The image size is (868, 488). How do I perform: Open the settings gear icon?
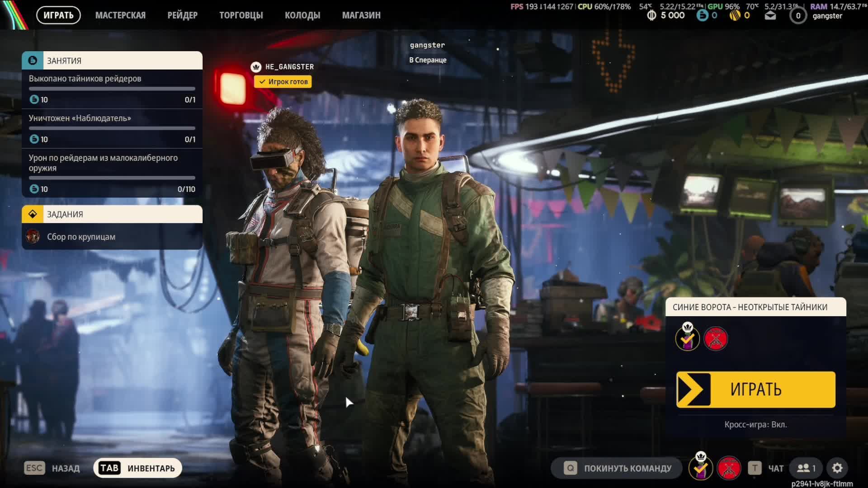[837, 468]
